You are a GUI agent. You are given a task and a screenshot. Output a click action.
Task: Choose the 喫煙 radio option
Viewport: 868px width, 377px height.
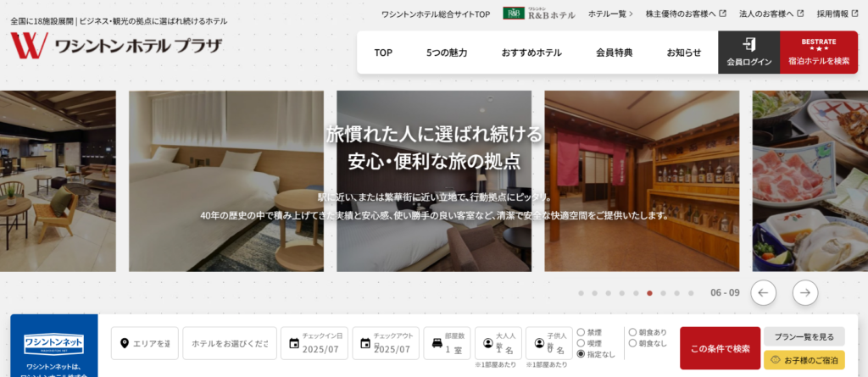[x=581, y=343]
